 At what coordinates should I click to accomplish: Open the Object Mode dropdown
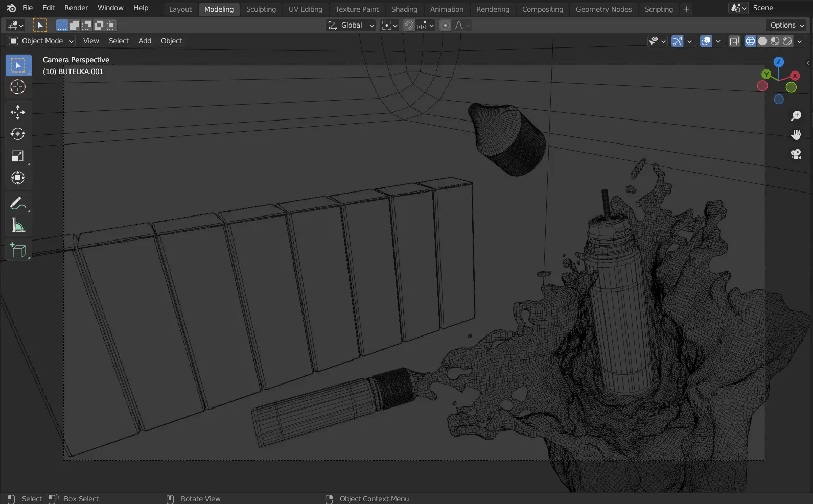click(x=41, y=41)
